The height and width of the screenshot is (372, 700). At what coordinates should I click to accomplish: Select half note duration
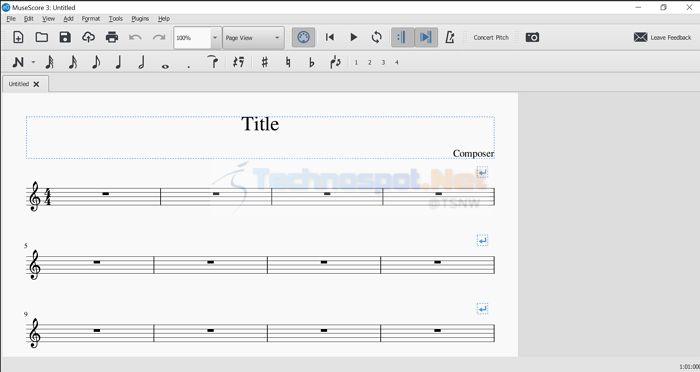tap(142, 63)
